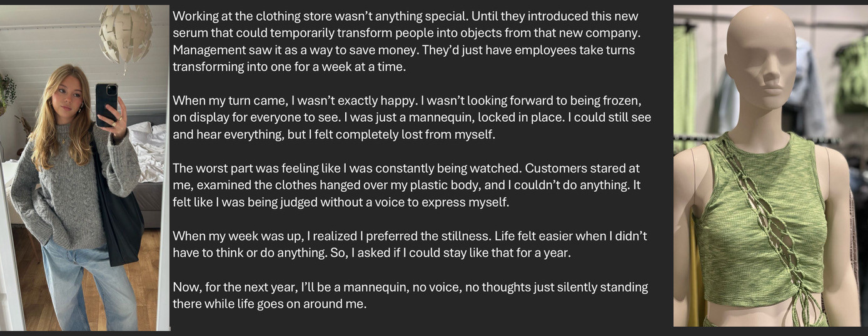Click the paragraph starting "Now, for the next year"
The width and height of the screenshot is (868, 336).
pyautogui.click(x=410, y=295)
